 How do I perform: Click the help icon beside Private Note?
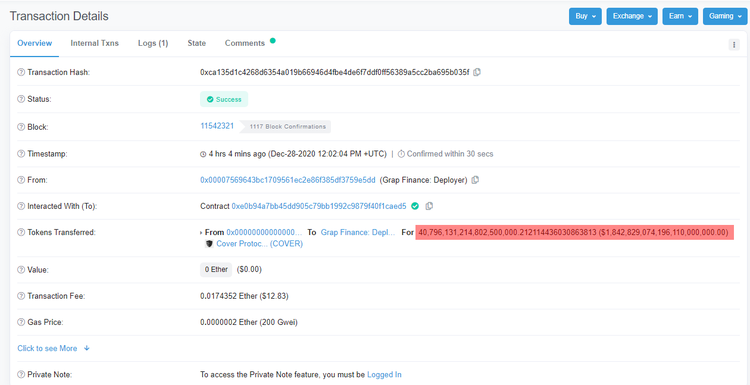(x=21, y=374)
